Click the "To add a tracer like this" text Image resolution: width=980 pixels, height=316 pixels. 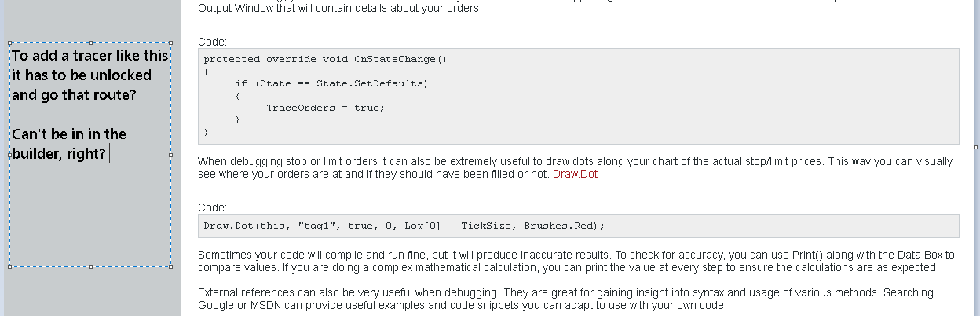coord(90,55)
